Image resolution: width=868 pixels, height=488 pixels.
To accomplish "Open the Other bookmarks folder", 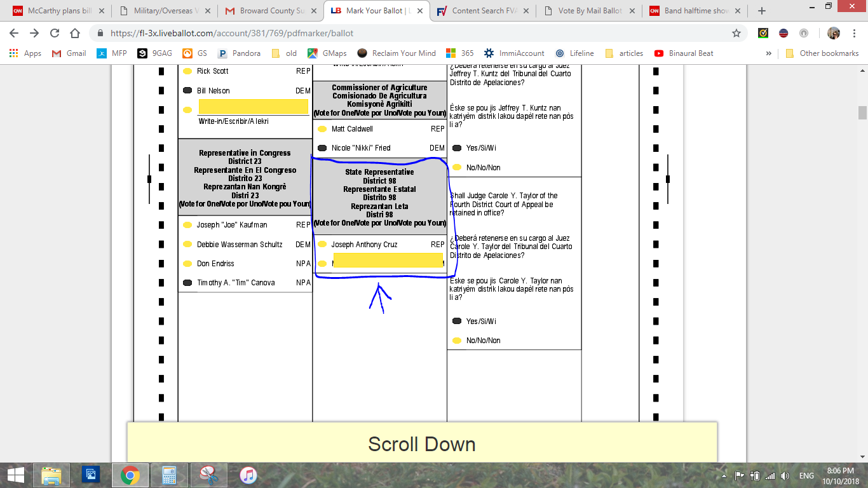I will pyautogui.click(x=822, y=53).
